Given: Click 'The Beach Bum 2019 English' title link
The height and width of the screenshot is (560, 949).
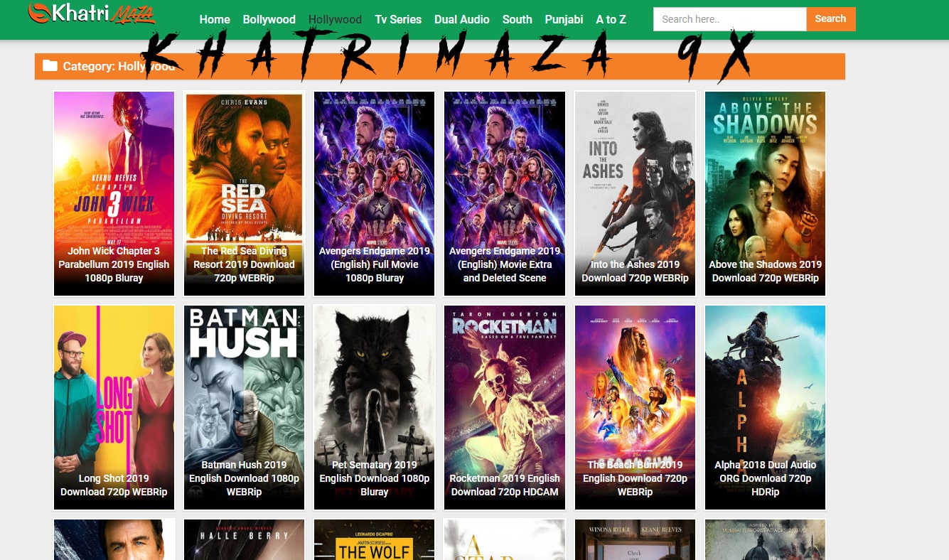Looking at the screenshot, I should click(635, 478).
